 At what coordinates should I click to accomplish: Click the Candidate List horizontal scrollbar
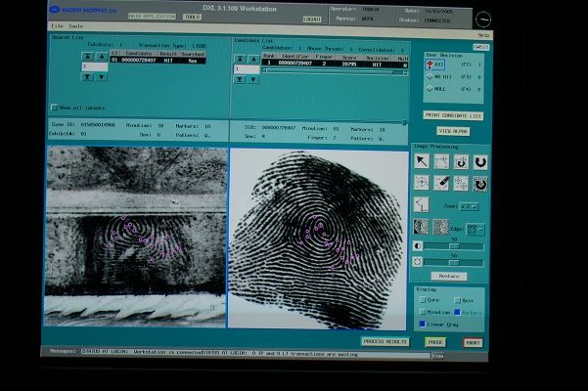pyautogui.click(x=335, y=72)
